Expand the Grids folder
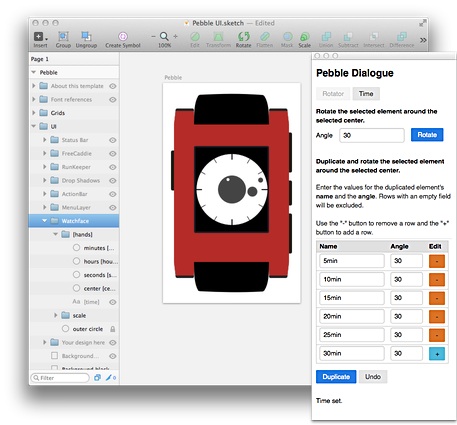 (33, 113)
